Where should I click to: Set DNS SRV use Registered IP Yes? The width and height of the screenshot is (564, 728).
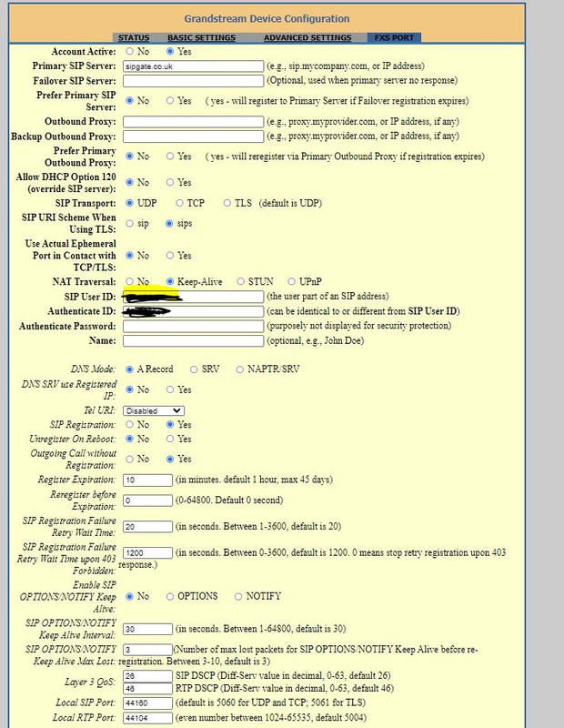coord(170,390)
